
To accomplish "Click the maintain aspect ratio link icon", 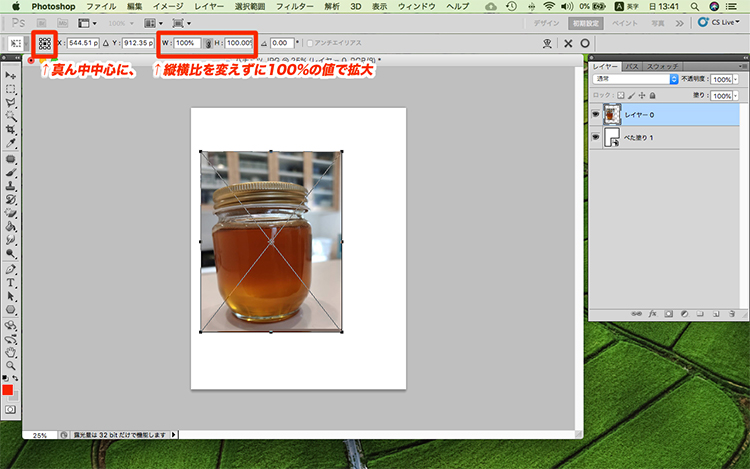I will [208, 44].
